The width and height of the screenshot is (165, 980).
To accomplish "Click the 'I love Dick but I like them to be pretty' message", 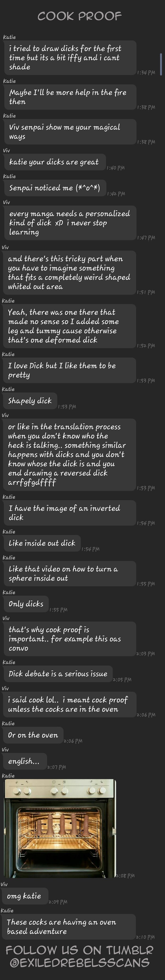I will pyautogui.click(x=69, y=370).
